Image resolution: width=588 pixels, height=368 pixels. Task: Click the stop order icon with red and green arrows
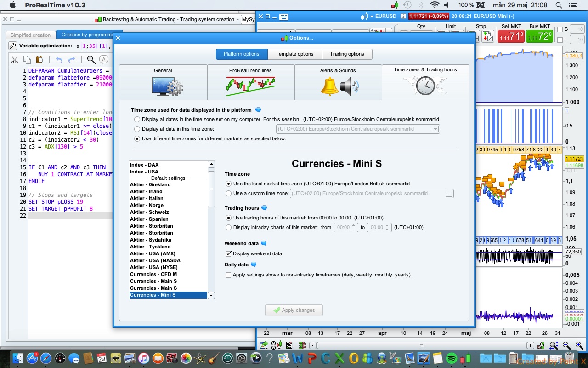point(488,37)
